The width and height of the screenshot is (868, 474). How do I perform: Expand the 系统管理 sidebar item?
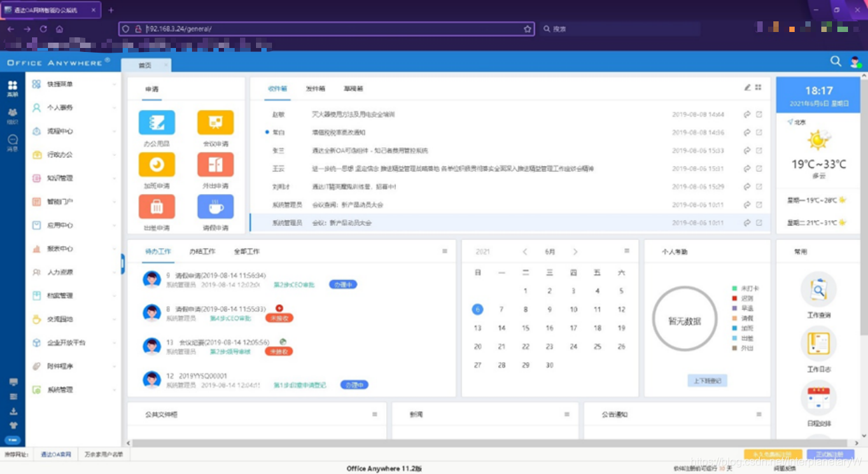tap(73, 389)
